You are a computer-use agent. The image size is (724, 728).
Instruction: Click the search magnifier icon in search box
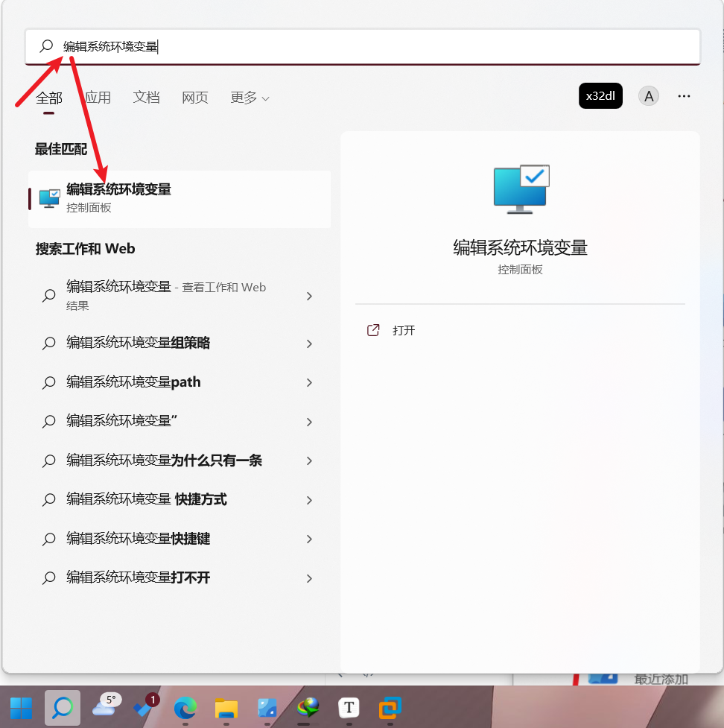point(46,46)
